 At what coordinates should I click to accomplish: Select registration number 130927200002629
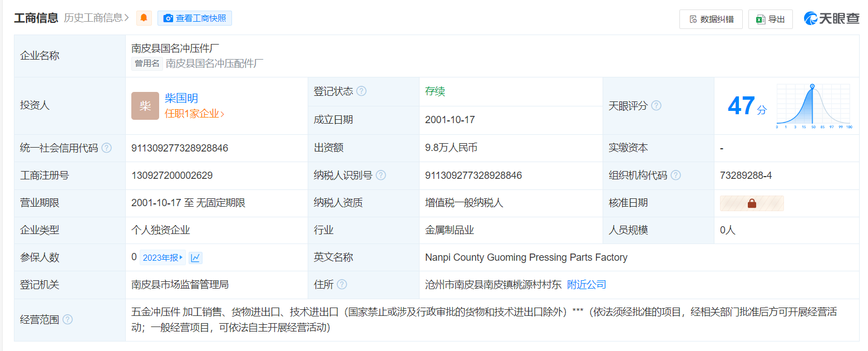tap(172, 175)
